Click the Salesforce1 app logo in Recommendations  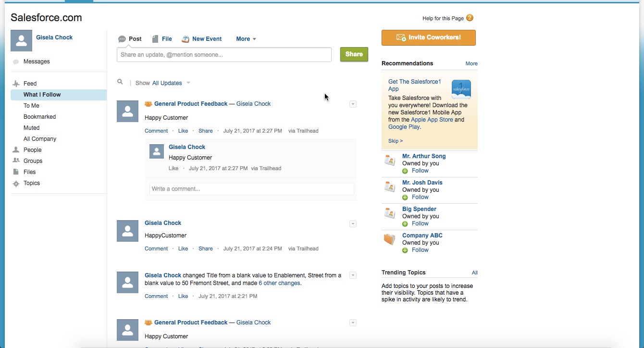(461, 89)
